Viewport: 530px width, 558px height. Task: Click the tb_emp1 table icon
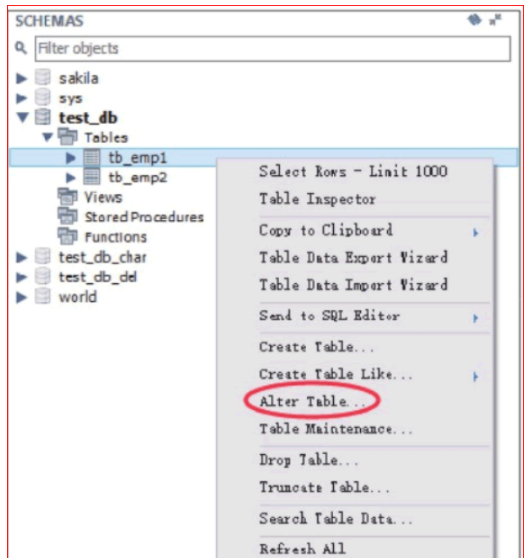coord(91,157)
